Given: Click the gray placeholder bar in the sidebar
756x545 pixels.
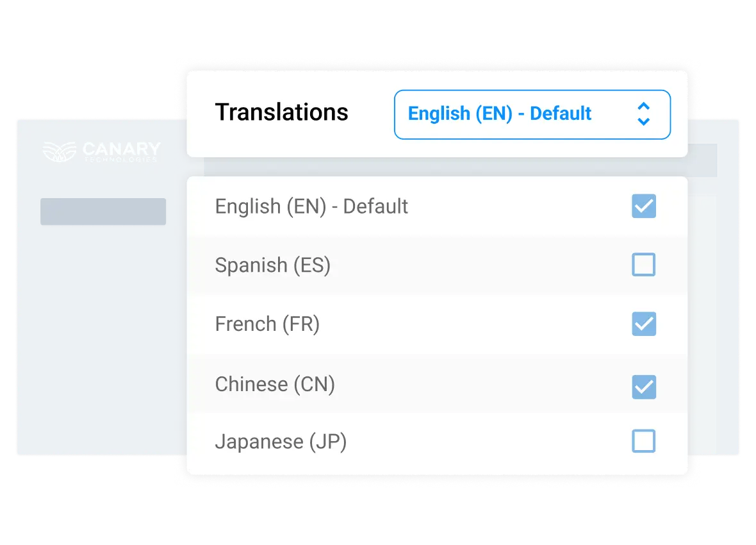Looking at the screenshot, I should (x=103, y=211).
